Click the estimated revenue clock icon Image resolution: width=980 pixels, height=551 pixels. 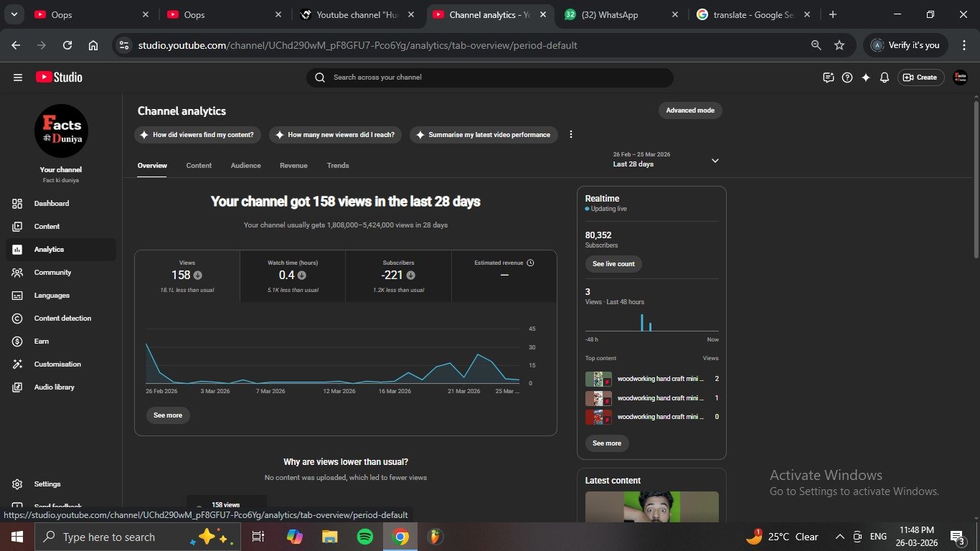(x=530, y=263)
